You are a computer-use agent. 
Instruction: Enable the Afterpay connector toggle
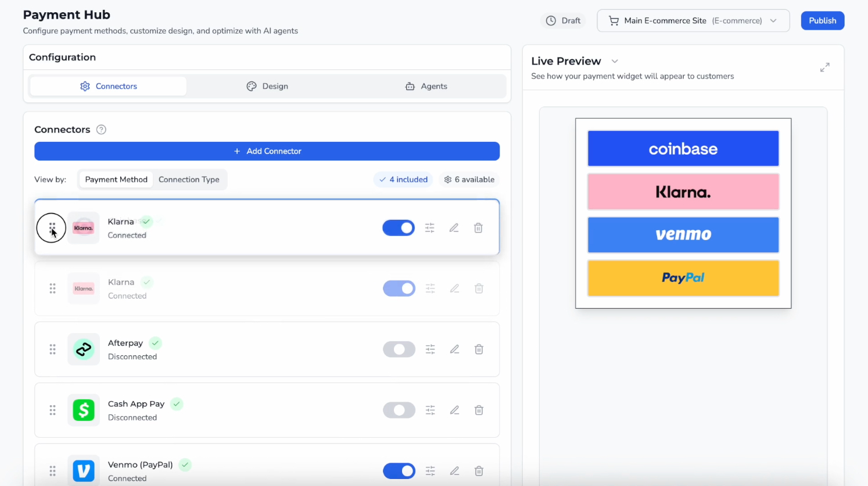[399, 349]
